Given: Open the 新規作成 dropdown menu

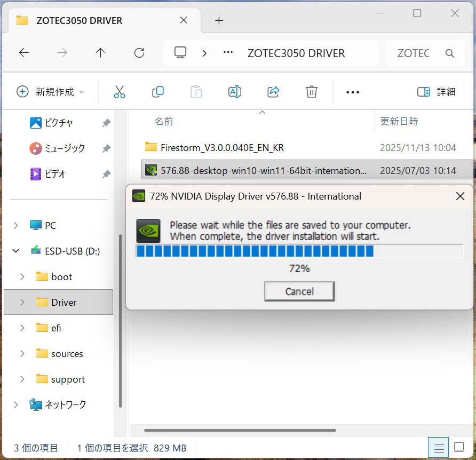Looking at the screenshot, I should (x=51, y=92).
